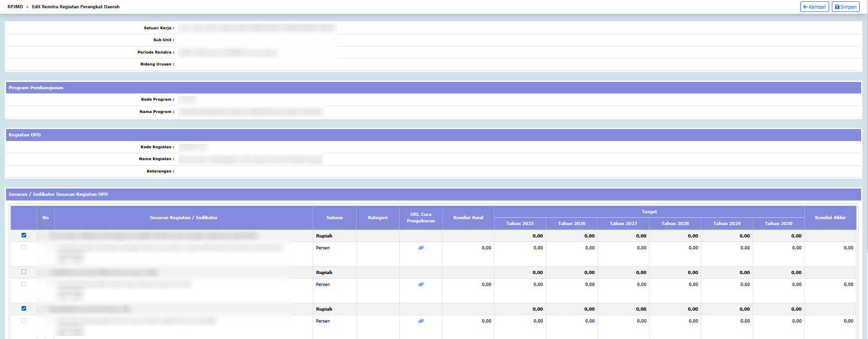Screen dimensions: 868x339
Task: Check the third Persen row checkbox
Action: (24, 321)
